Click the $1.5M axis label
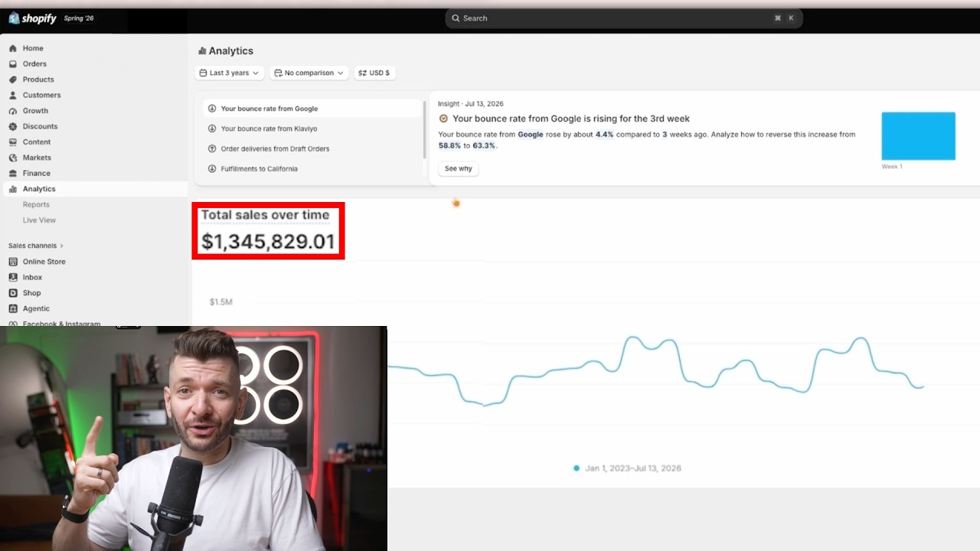980x551 pixels. [221, 302]
